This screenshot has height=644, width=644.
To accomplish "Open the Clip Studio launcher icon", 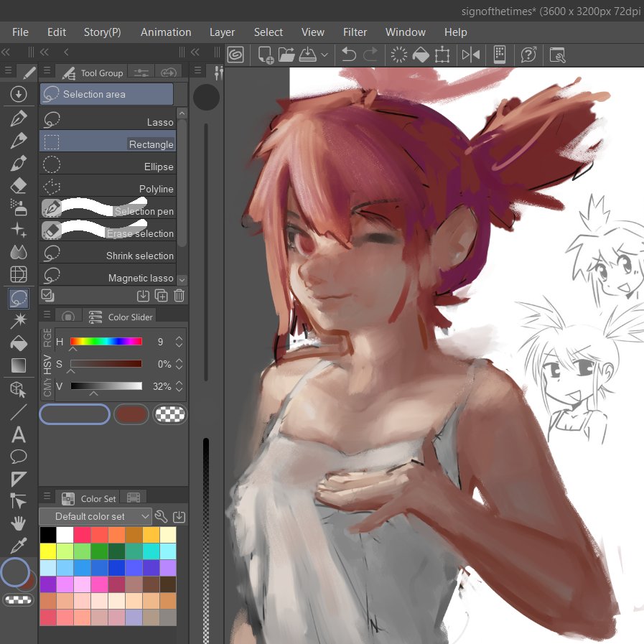I will pyautogui.click(x=235, y=55).
